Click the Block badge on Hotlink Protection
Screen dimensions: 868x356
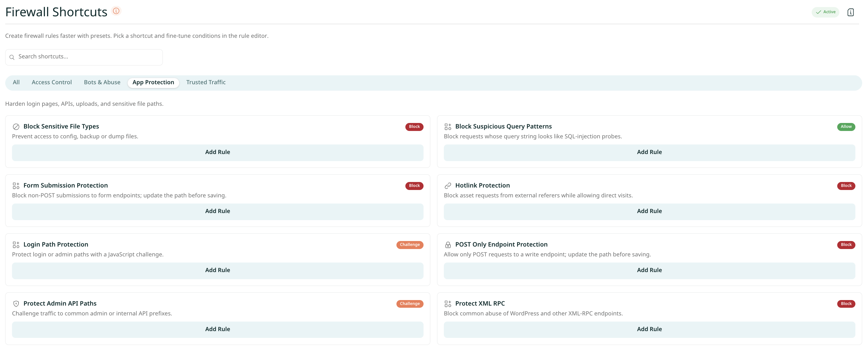tap(846, 186)
